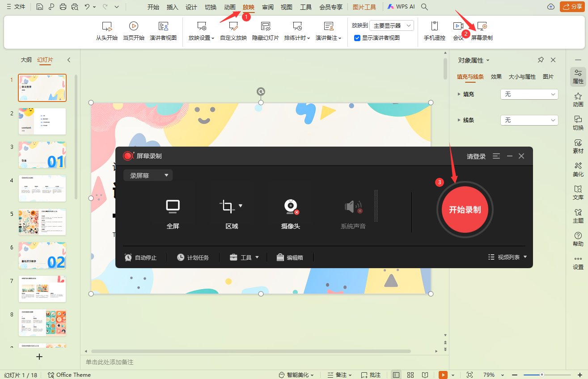Open the 图片工具 ribbon tab
588x379 pixels.
pos(364,7)
